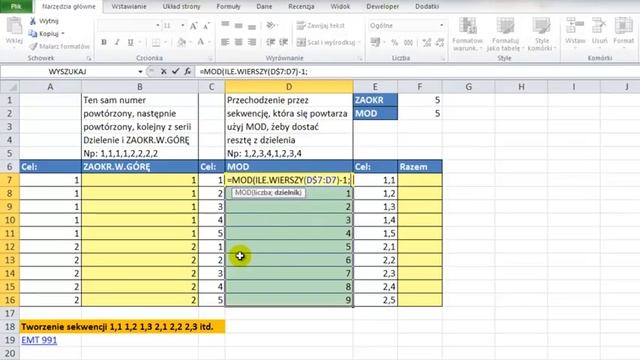Click the align text left icon
This screenshot has height=360, width=640.
point(225,42)
